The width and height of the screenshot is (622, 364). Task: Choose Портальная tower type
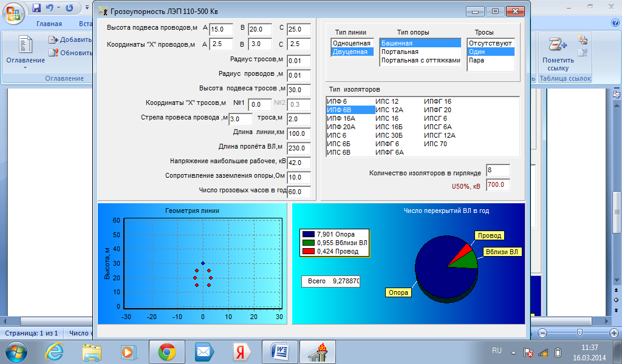[x=400, y=52]
